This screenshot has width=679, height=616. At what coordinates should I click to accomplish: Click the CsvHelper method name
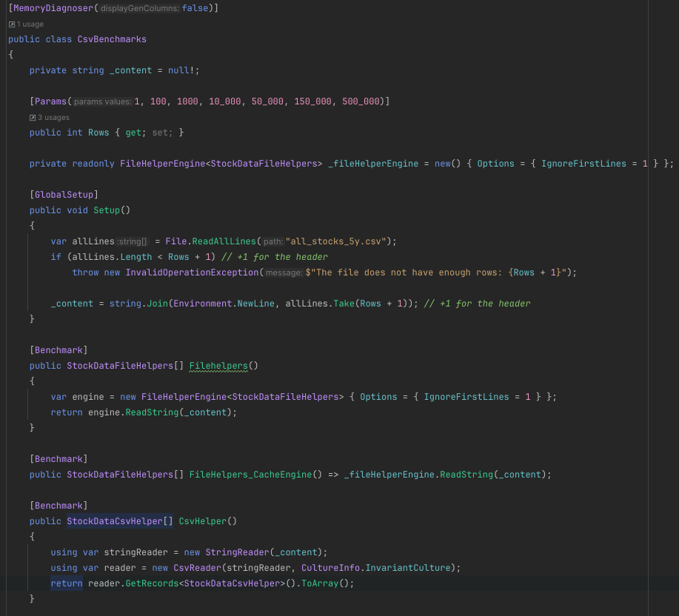coord(203,522)
